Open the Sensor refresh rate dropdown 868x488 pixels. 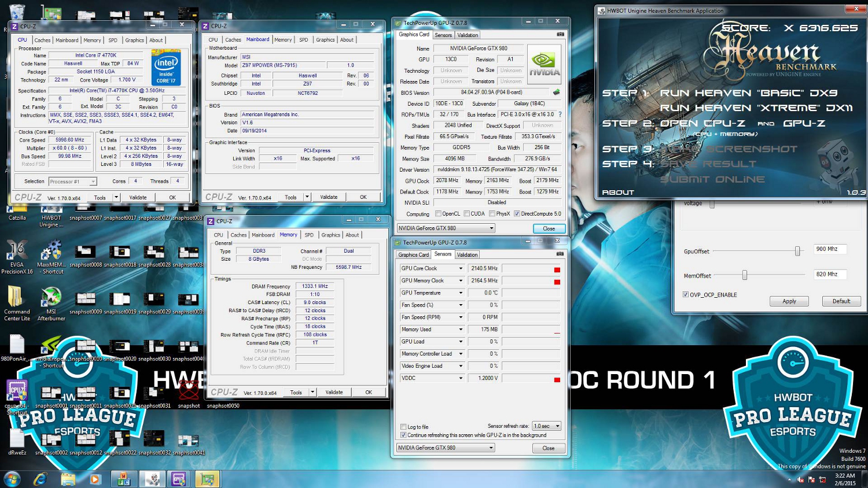click(547, 426)
